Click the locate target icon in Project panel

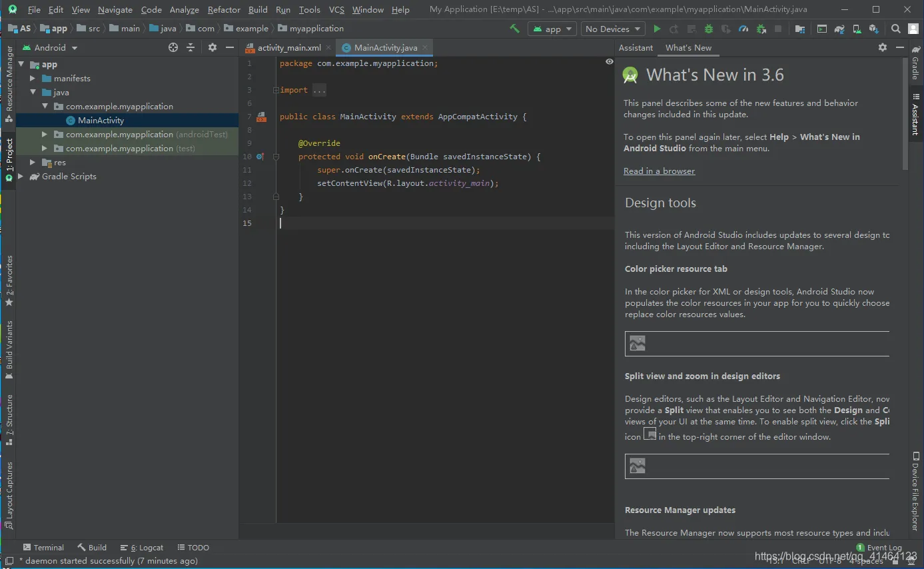tap(173, 47)
